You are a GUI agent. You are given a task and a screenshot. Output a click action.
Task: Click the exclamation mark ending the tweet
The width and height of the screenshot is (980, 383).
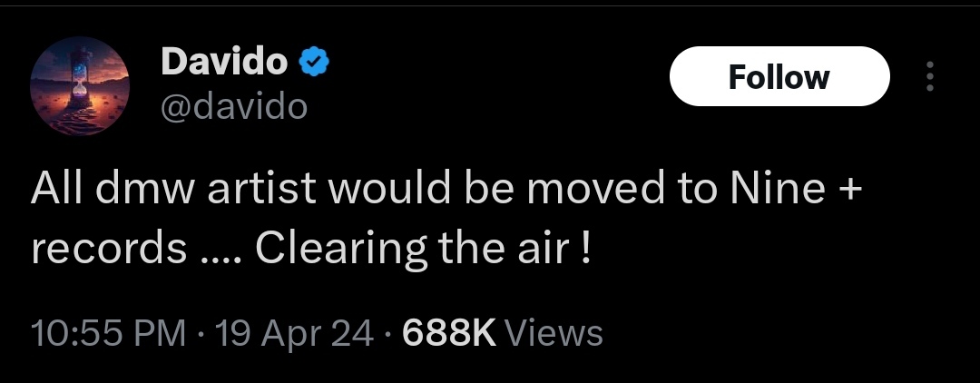click(586, 248)
